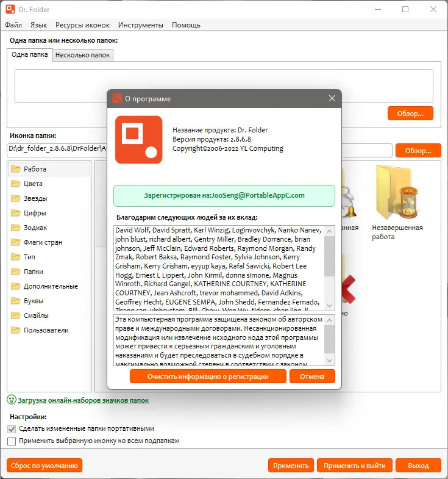Viewport: 448px width, 479px height.
Task: Click the folder icon next to Звезды
Action: pyautogui.click(x=16, y=198)
